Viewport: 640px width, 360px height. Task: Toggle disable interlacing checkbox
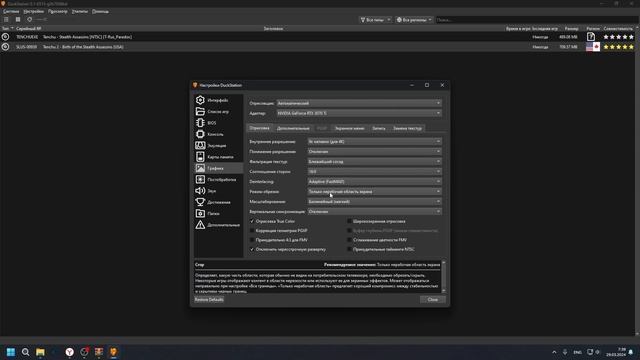point(252,249)
